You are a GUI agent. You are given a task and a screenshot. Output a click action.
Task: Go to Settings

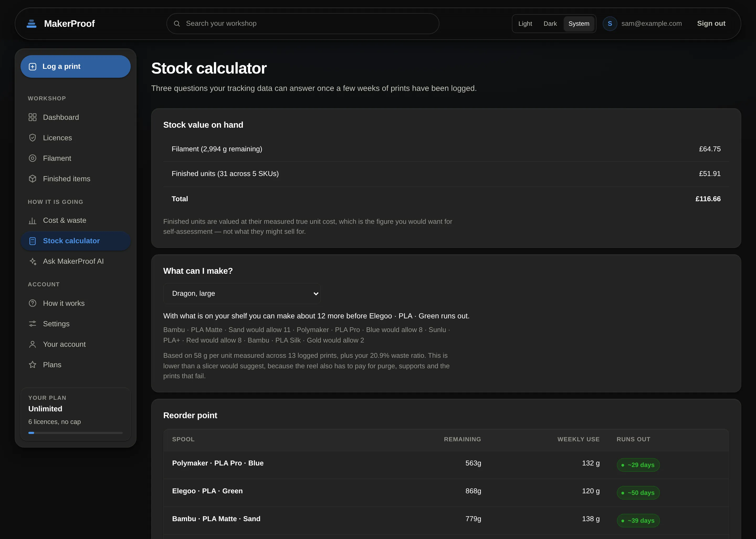[76, 324]
